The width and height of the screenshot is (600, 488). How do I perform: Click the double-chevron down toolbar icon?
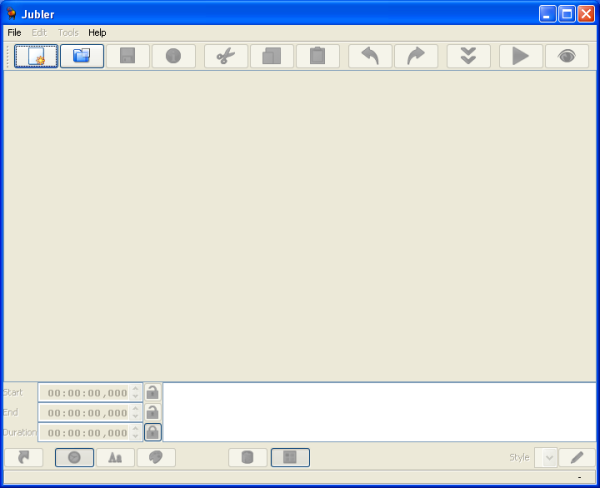pyautogui.click(x=468, y=56)
